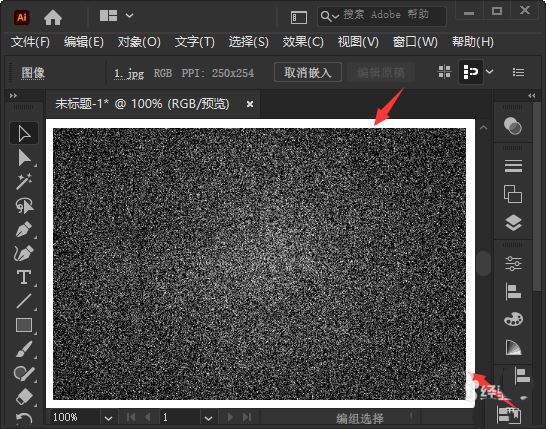Open the 编辑(E) menu
Image resolution: width=546 pixels, height=429 pixels.
(84, 42)
